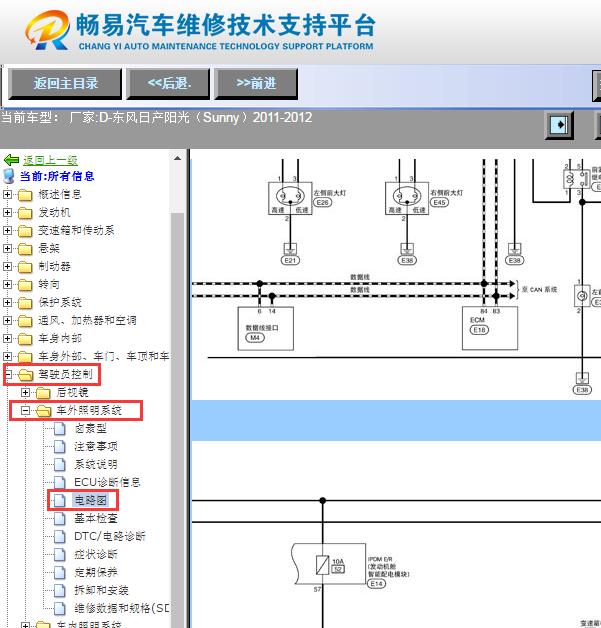Click the page icon beside 基本检查
The image size is (601, 628).
60,518
